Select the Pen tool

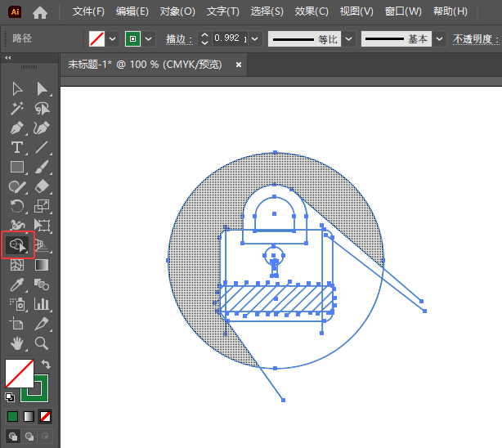(17, 128)
